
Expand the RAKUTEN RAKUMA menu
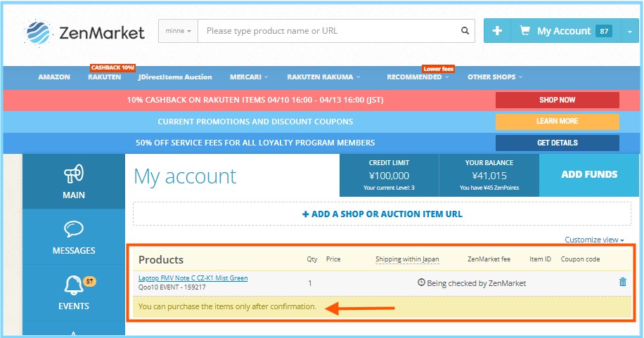pyautogui.click(x=323, y=77)
